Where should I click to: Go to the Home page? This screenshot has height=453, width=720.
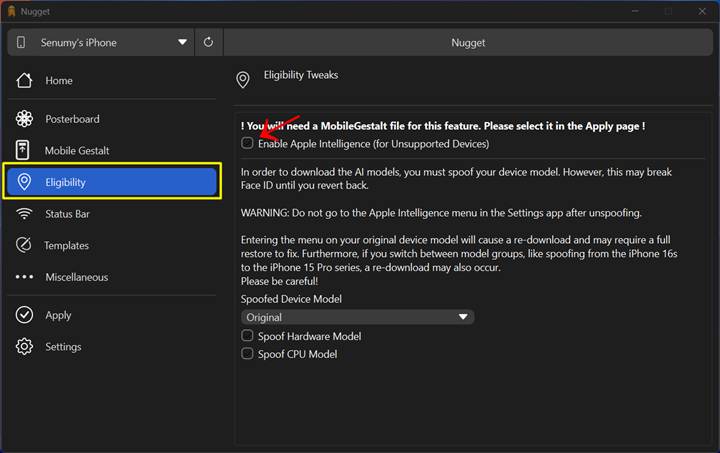pyautogui.click(x=112, y=80)
